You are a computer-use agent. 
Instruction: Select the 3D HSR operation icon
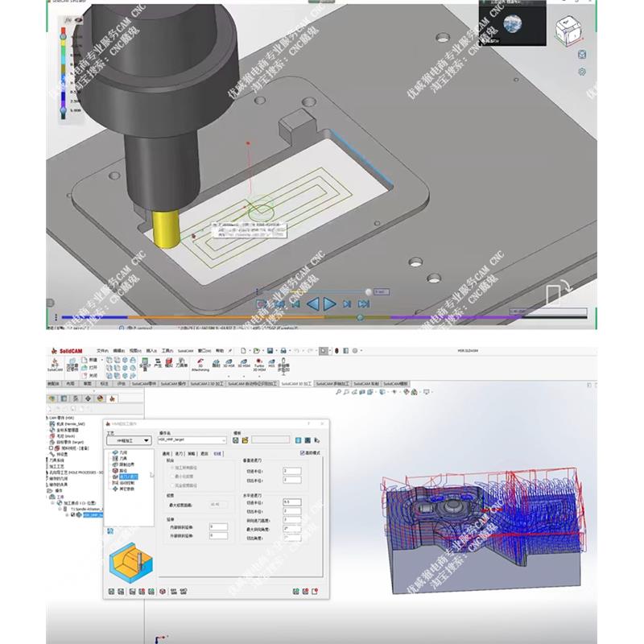pyautogui.click(x=229, y=361)
